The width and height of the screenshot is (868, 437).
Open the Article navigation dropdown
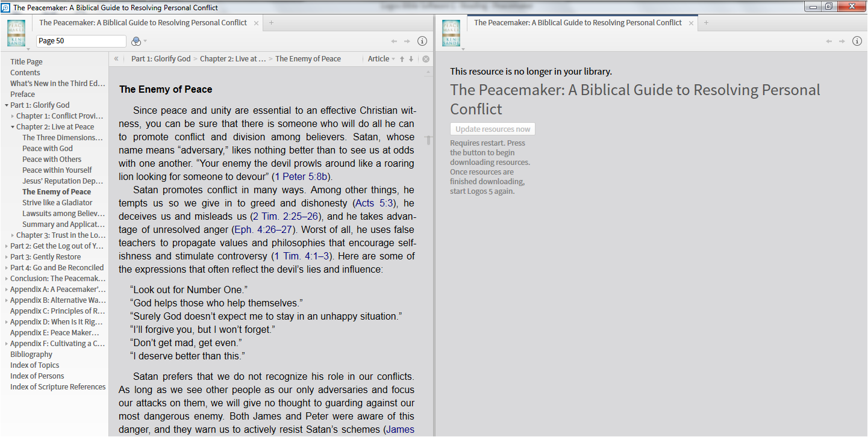pos(381,59)
